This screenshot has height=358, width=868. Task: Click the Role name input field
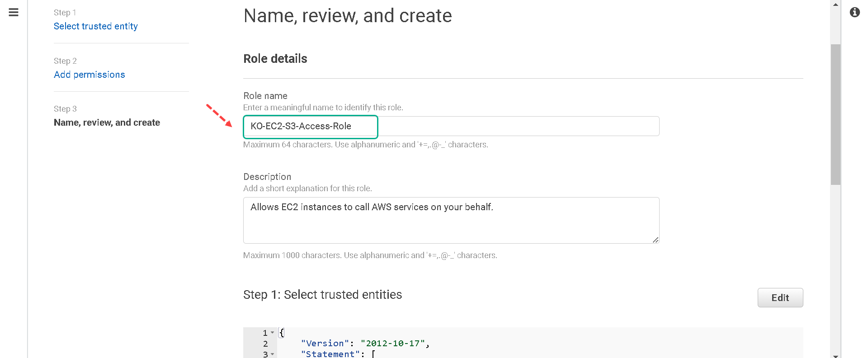(451, 126)
